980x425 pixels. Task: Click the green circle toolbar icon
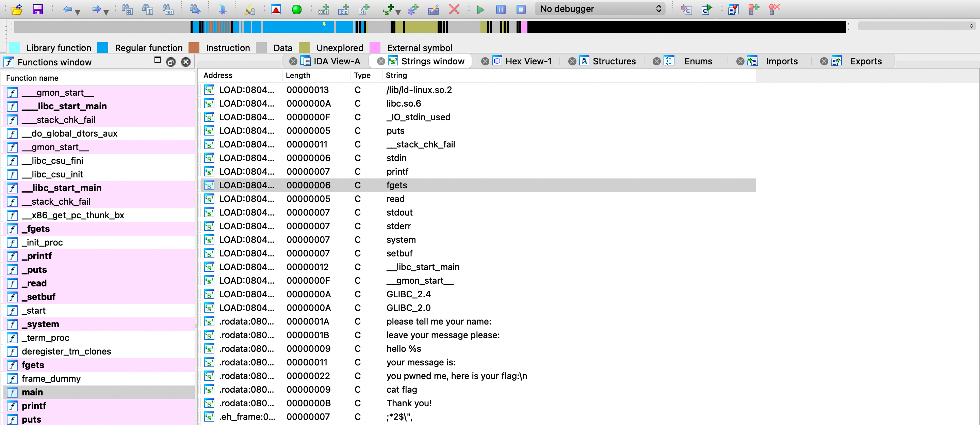click(296, 9)
